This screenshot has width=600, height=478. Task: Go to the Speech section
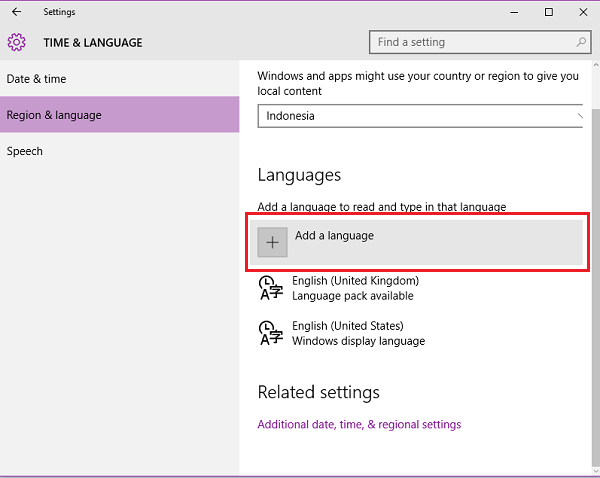click(x=25, y=151)
